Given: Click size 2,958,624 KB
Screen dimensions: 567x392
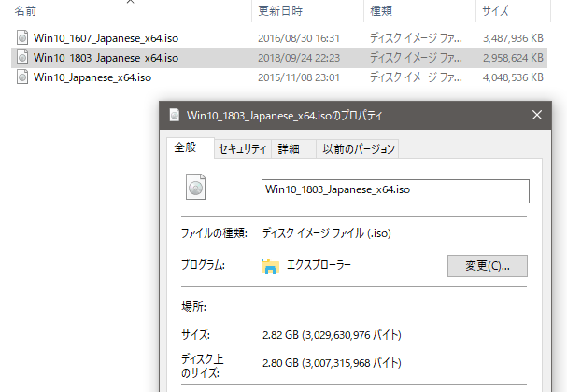Looking at the screenshot, I should [513, 58].
